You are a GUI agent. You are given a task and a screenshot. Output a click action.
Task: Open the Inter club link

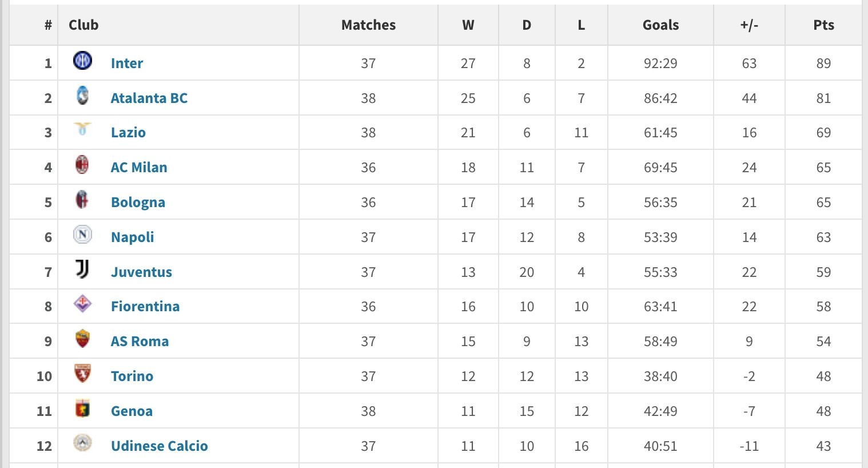coord(126,63)
